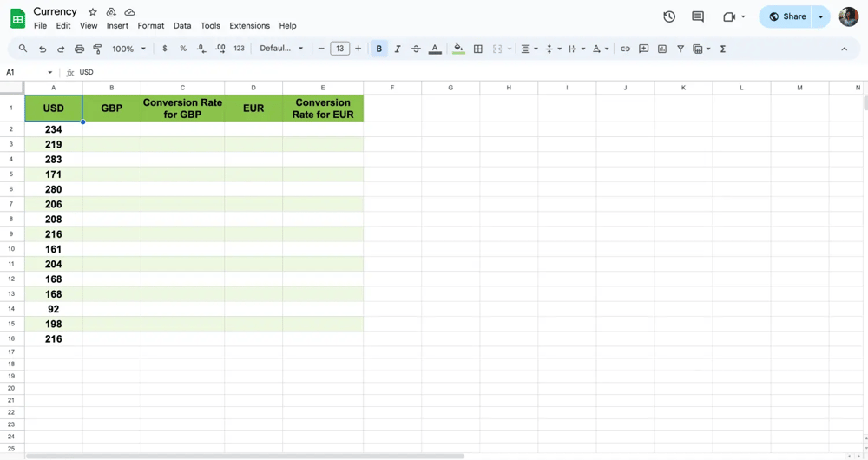Click the insert link icon
The width and height of the screenshot is (868, 460).
(625, 49)
